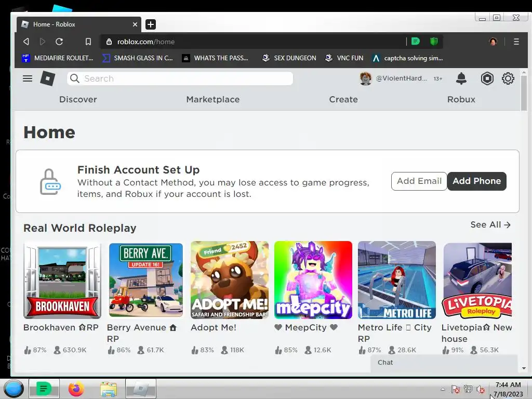The image size is (532, 399).
Task: Launch Firefox from the taskbar
Action: tap(76, 389)
